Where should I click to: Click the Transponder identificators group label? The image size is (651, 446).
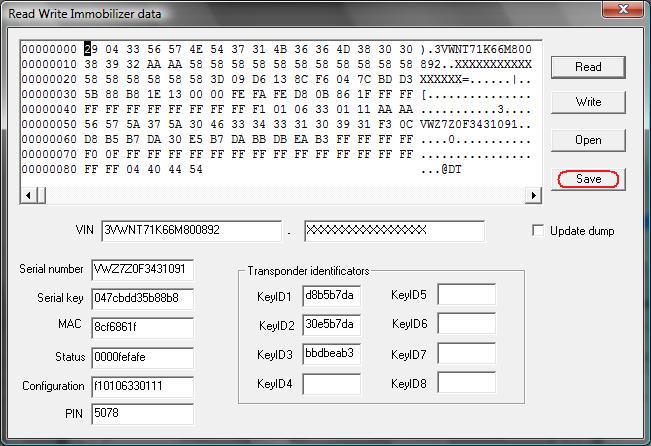308,271
